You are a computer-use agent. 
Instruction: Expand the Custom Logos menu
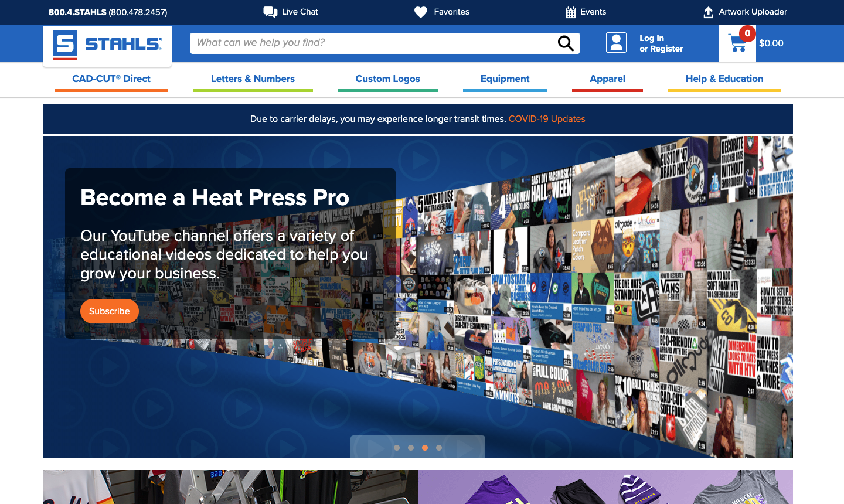point(387,79)
